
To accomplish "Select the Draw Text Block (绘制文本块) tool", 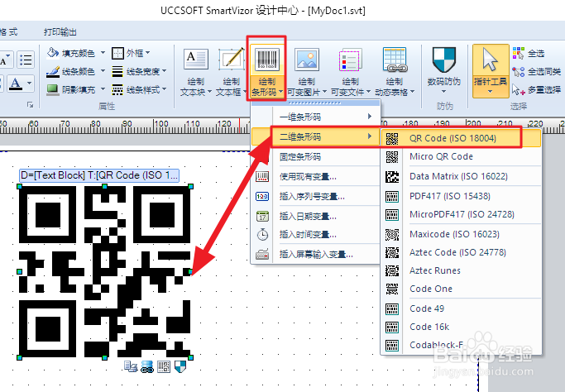I will [x=196, y=73].
